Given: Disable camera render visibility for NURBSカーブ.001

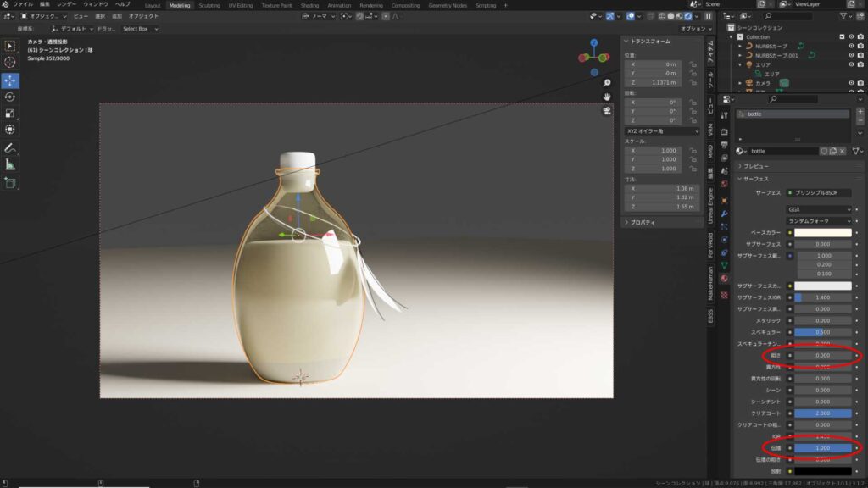Looking at the screenshot, I should [x=860, y=55].
